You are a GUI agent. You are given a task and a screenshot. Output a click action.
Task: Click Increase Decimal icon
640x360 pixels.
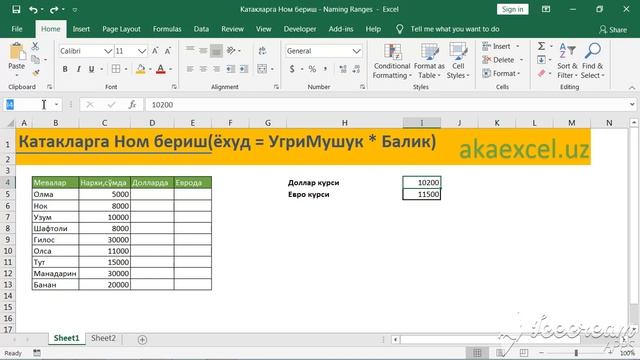pos(343,69)
